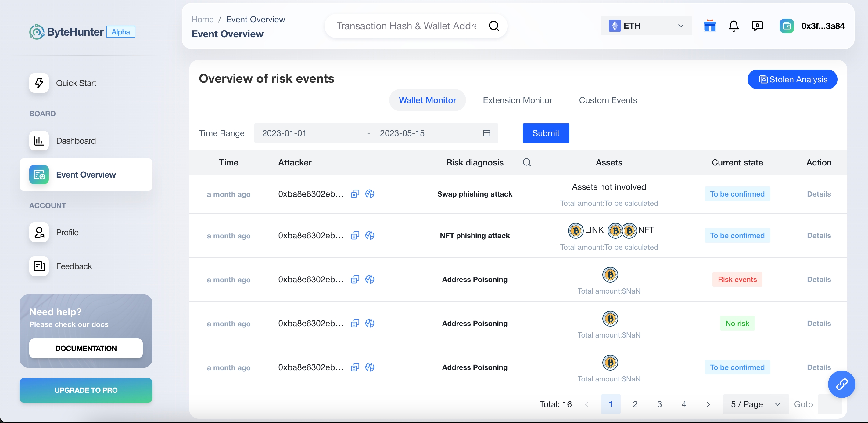Open Details for NFT phishing attack

pos(819,235)
